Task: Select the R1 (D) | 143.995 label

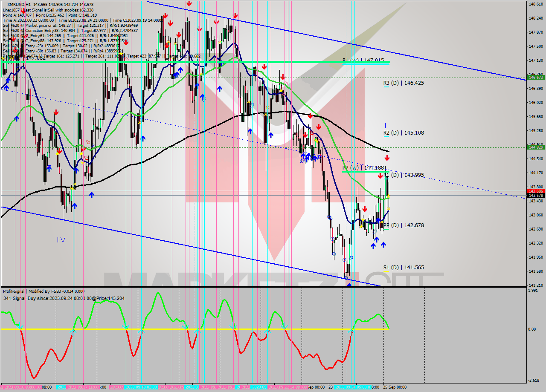Action: pos(404,175)
